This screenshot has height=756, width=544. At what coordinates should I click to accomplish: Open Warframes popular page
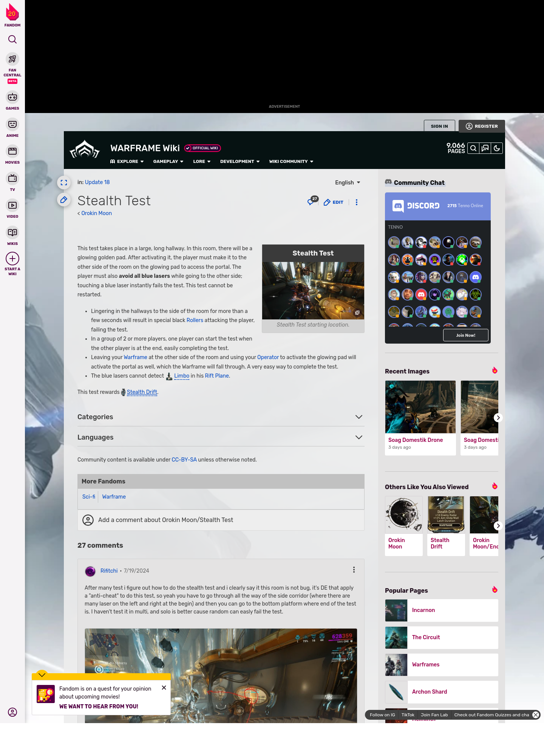442,665
